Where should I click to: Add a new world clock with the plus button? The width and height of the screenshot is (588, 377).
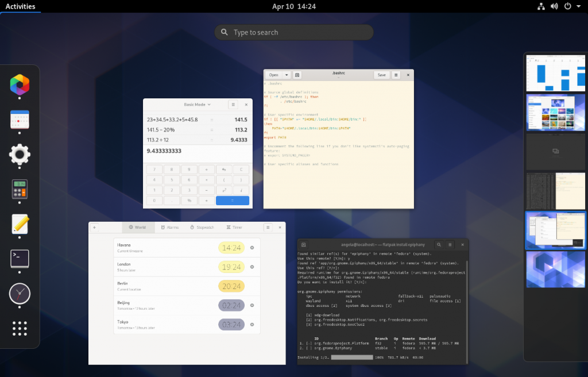coord(95,227)
